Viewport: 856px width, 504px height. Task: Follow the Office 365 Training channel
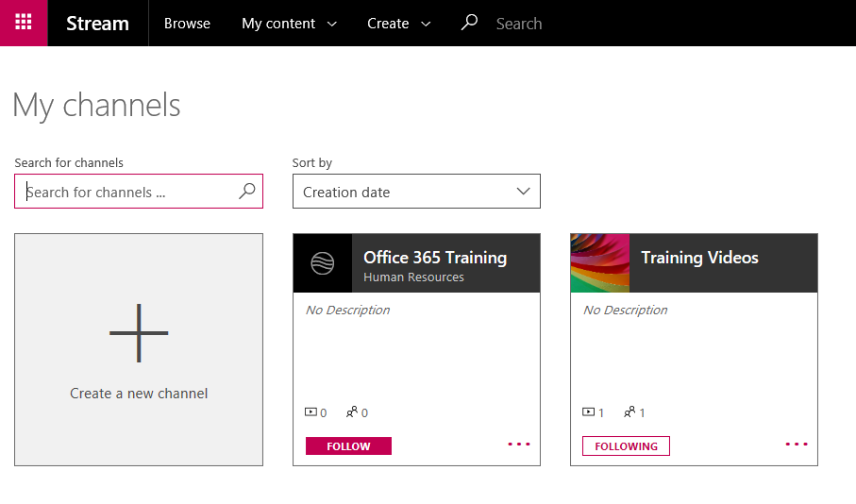point(348,446)
